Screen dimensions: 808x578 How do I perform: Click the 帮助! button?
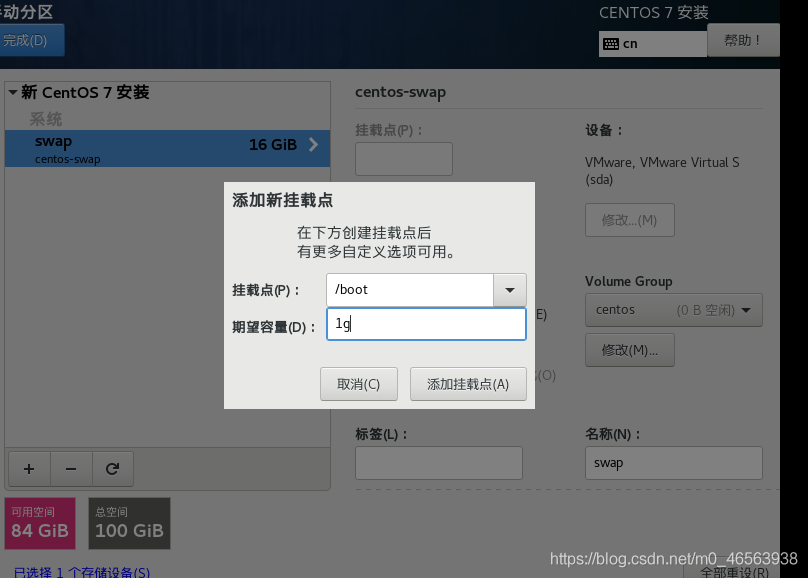pos(743,38)
